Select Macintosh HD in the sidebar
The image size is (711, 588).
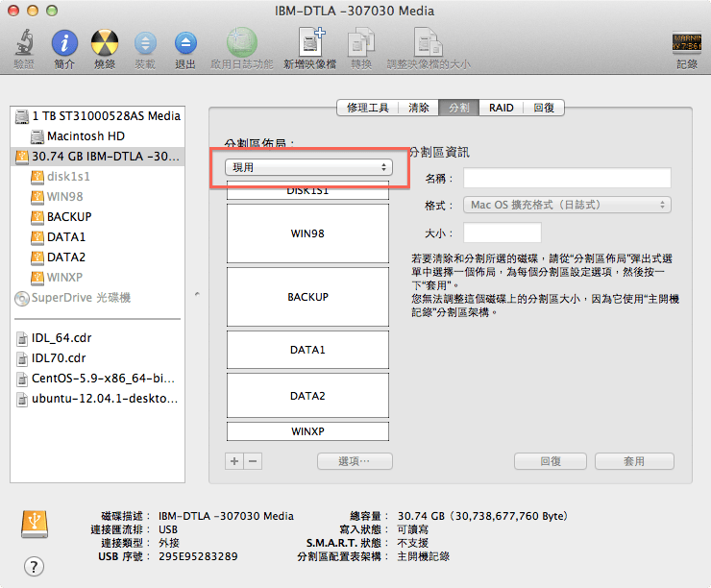click(86, 136)
